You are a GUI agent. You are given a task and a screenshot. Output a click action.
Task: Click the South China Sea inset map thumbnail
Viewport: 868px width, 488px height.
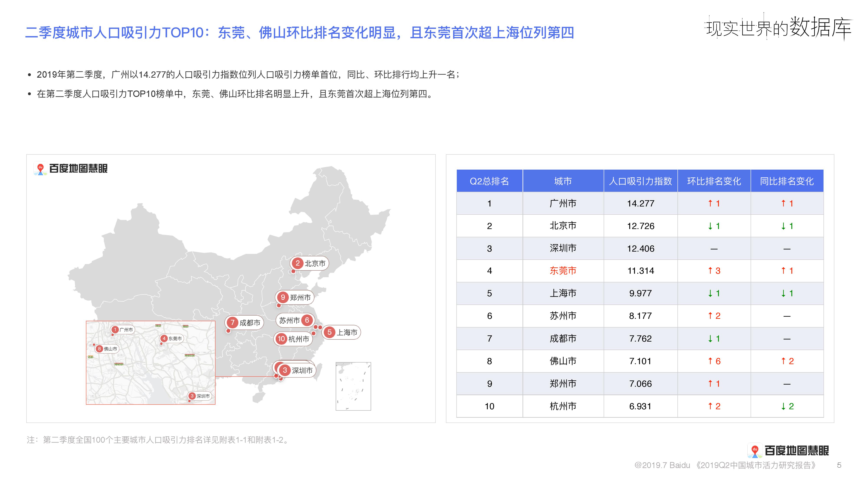tap(353, 386)
